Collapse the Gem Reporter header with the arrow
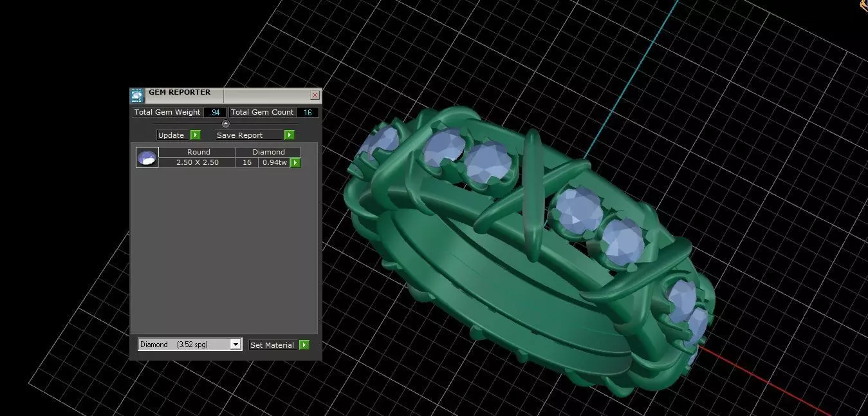The height and width of the screenshot is (416, 868). tap(225, 124)
